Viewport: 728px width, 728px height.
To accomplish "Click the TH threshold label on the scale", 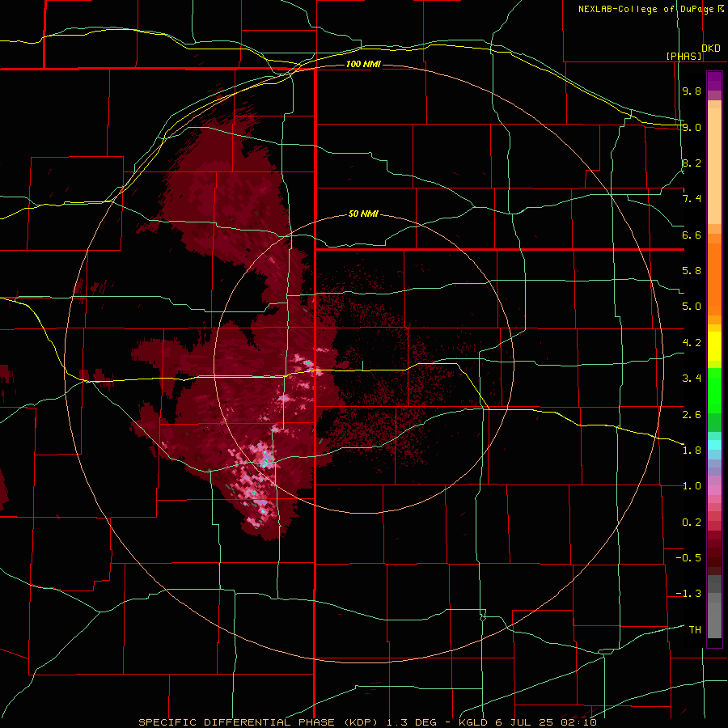I will tap(695, 630).
